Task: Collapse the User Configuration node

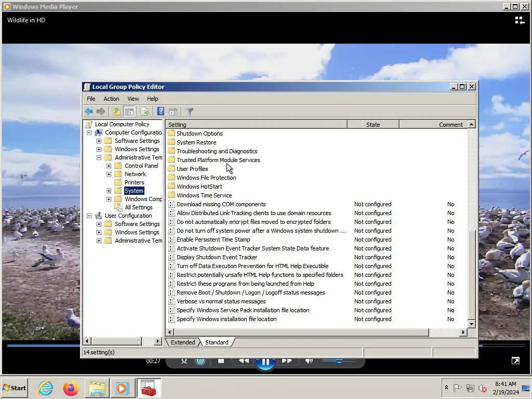Action: [x=89, y=216]
